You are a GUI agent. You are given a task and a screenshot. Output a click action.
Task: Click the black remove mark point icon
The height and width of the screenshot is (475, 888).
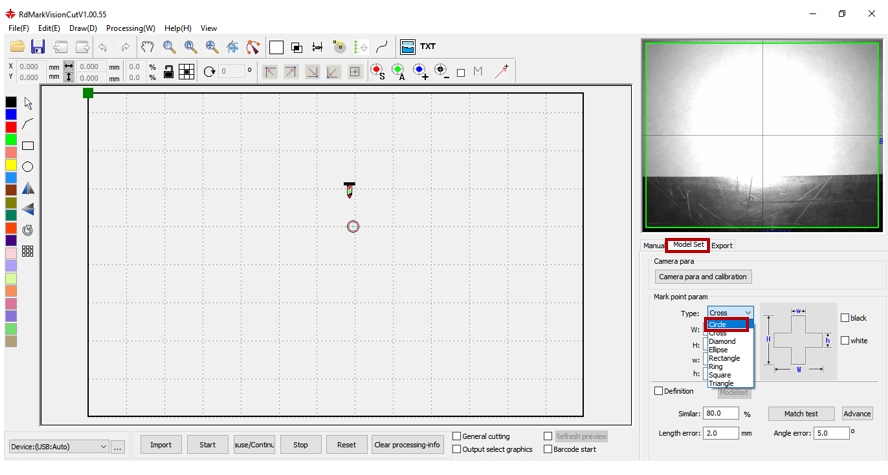click(442, 71)
